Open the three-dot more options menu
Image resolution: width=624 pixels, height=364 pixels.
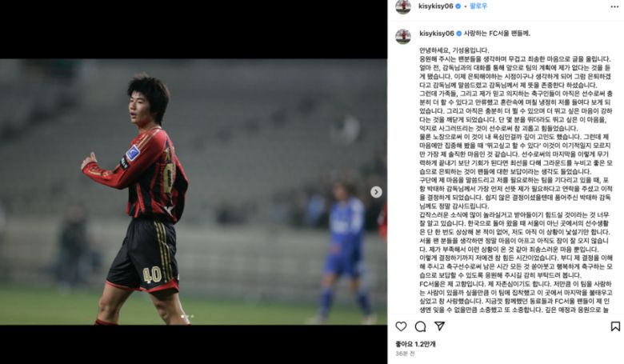(x=614, y=6)
